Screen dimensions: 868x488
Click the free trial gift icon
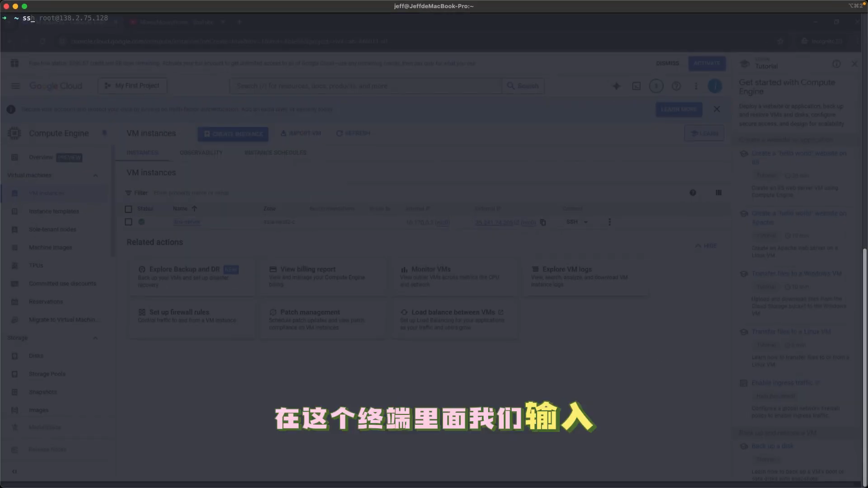pos(14,63)
